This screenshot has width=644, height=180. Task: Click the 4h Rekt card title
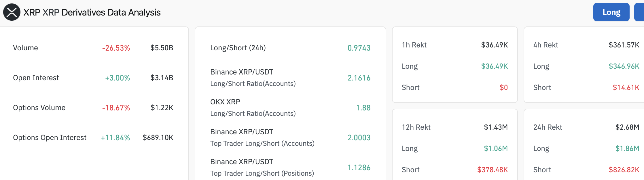click(545, 45)
